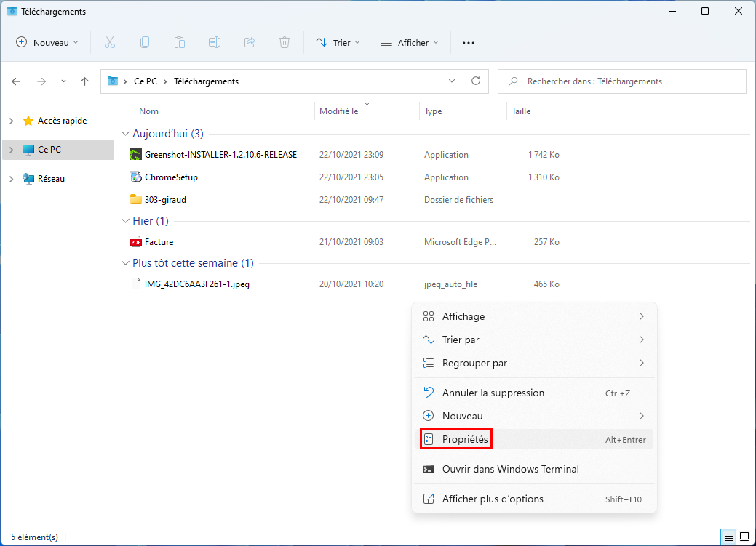Image resolution: width=756 pixels, height=546 pixels.
Task: Click the size value 1 310 Ko
Action: tap(544, 177)
